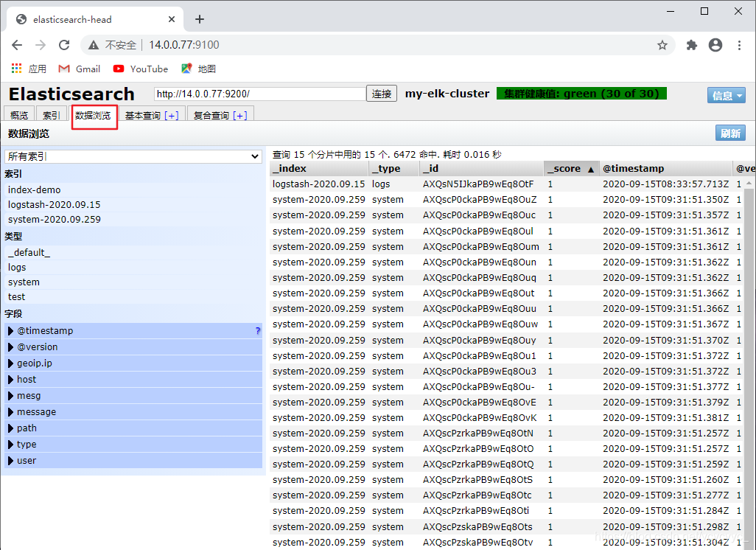The height and width of the screenshot is (550, 756).
Task: Click the help question mark on @timestamp field
Action: [257, 330]
